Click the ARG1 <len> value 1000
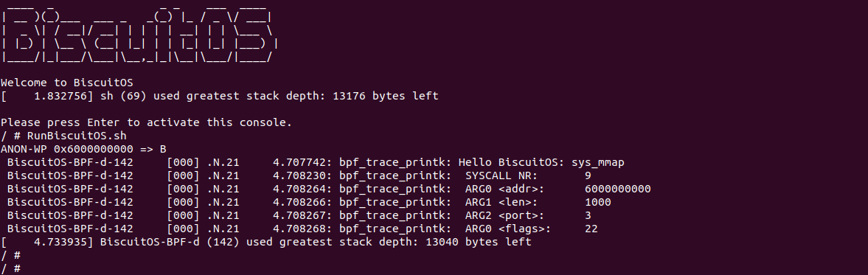 pos(598,203)
